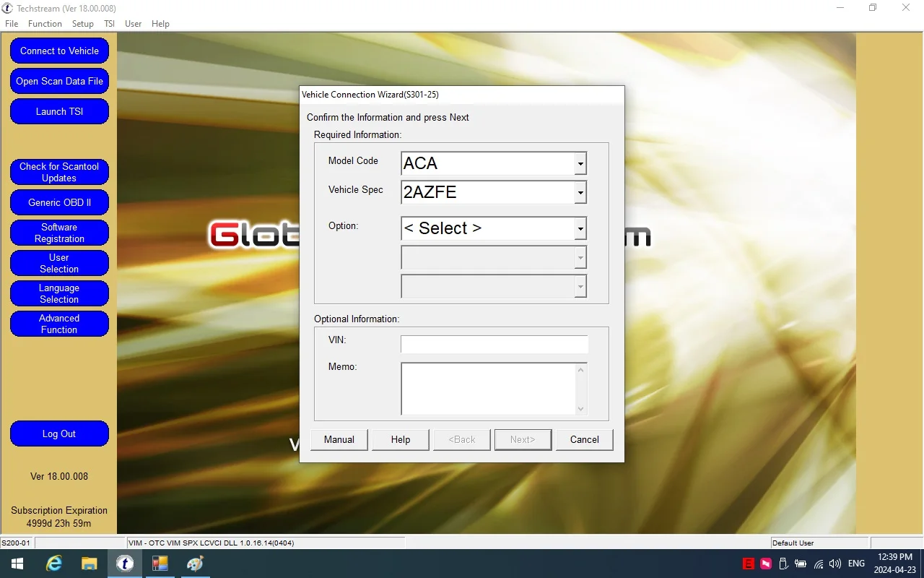Screen dimensions: 924x578
Task: Open the colorful app taskbar icon
Action: pos(160,564)
